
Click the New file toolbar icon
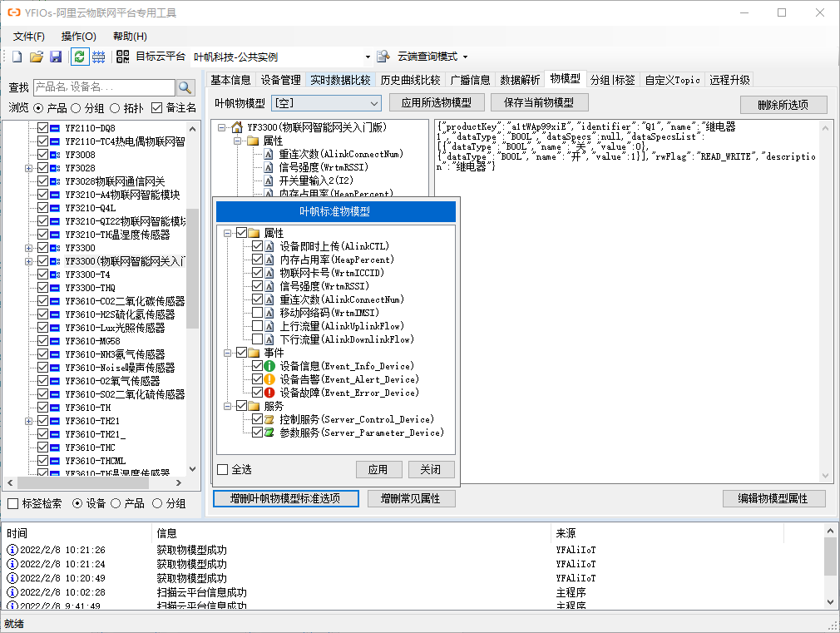coord(17,57)
